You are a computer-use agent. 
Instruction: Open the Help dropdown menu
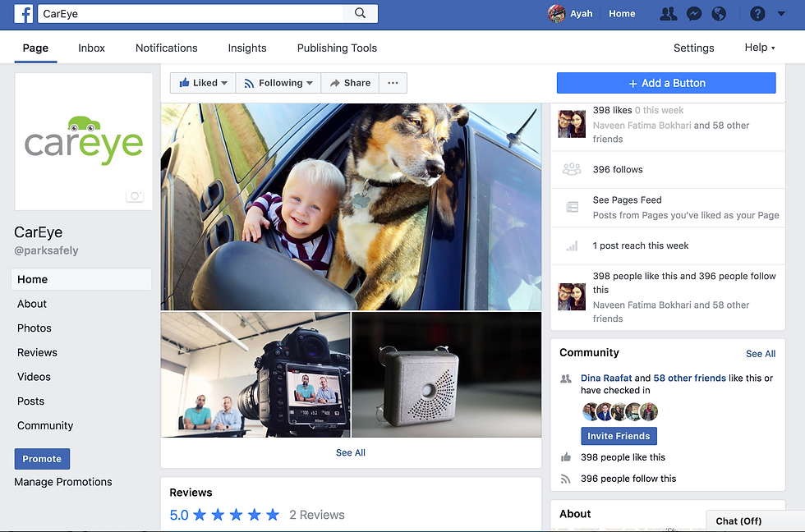[x=760, y=48]
